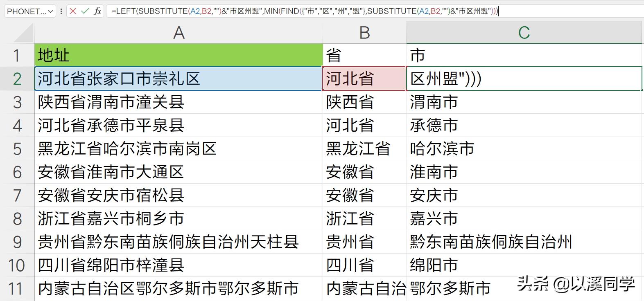The width and height of the screenshot is (644, 301).
Task: Click the three-dot handle next to the Name Box
Action: pos(61,11)
